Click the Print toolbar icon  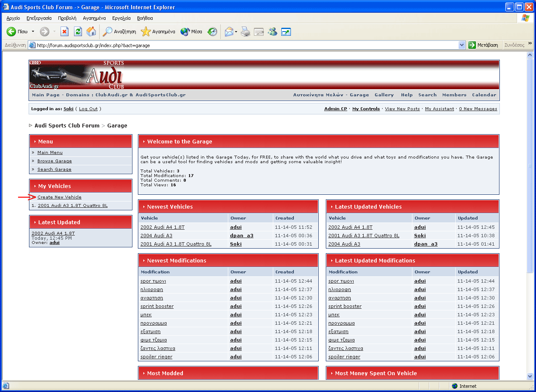pos(246,32)
